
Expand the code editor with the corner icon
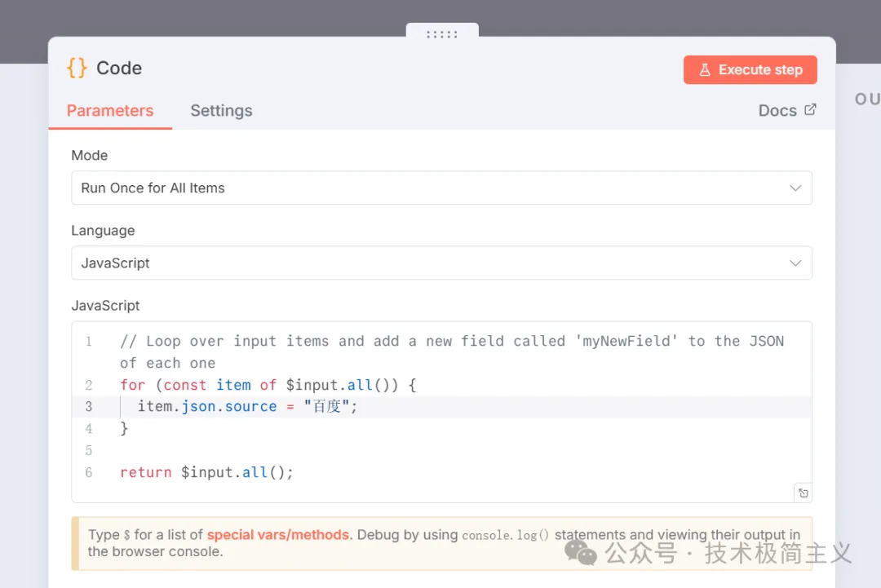click(x=804, y=493)
